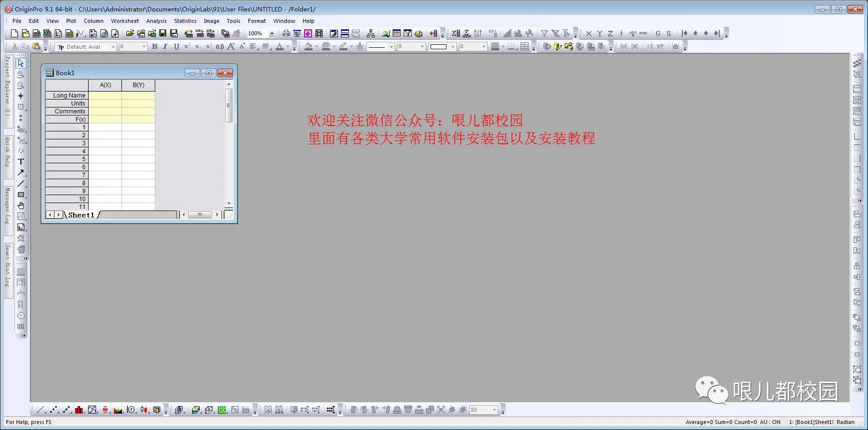Viewport: 868px width, 430px height.
Task: Open the font size dropdown
Action: coord(144,47)
